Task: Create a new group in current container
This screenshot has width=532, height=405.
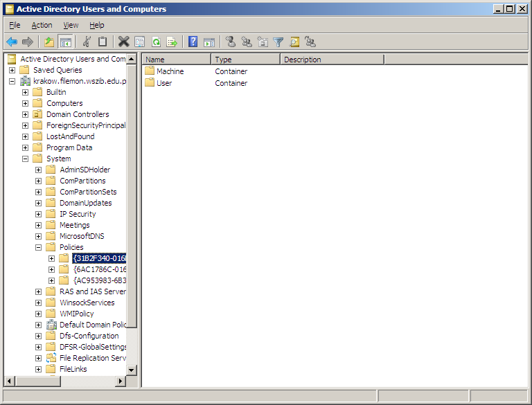Action: pos(247,42)
